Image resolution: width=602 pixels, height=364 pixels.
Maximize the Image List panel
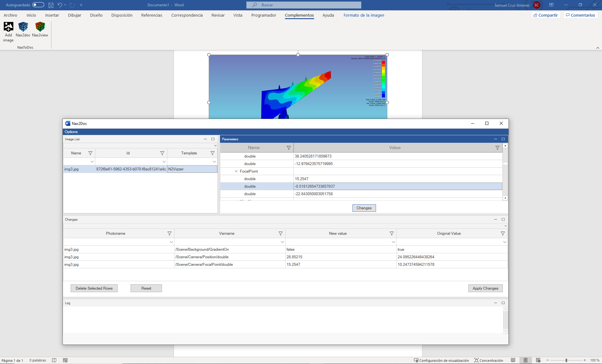tap(213, 139)
